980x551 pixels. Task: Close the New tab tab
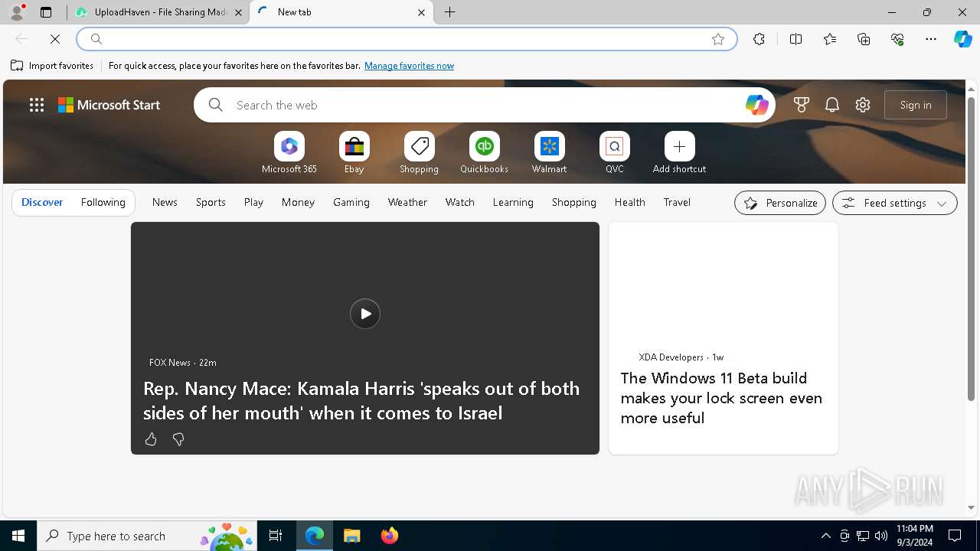click(421, 12)
